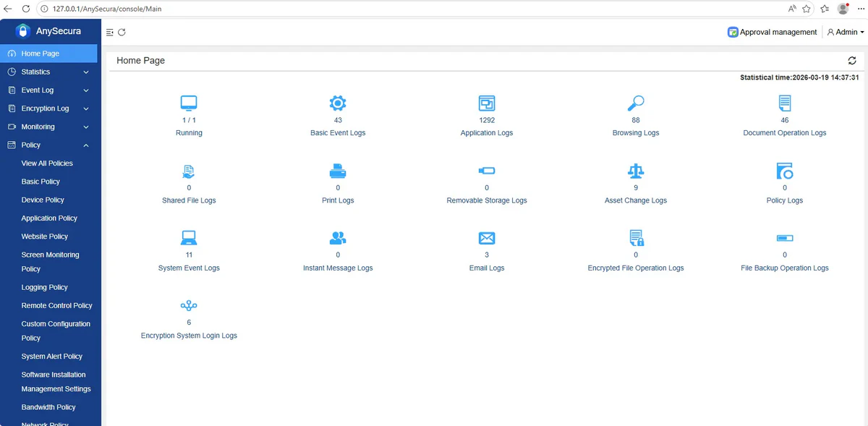Open the Running computers monitor icon
The image size is (868, 426).
coord(189,103)
